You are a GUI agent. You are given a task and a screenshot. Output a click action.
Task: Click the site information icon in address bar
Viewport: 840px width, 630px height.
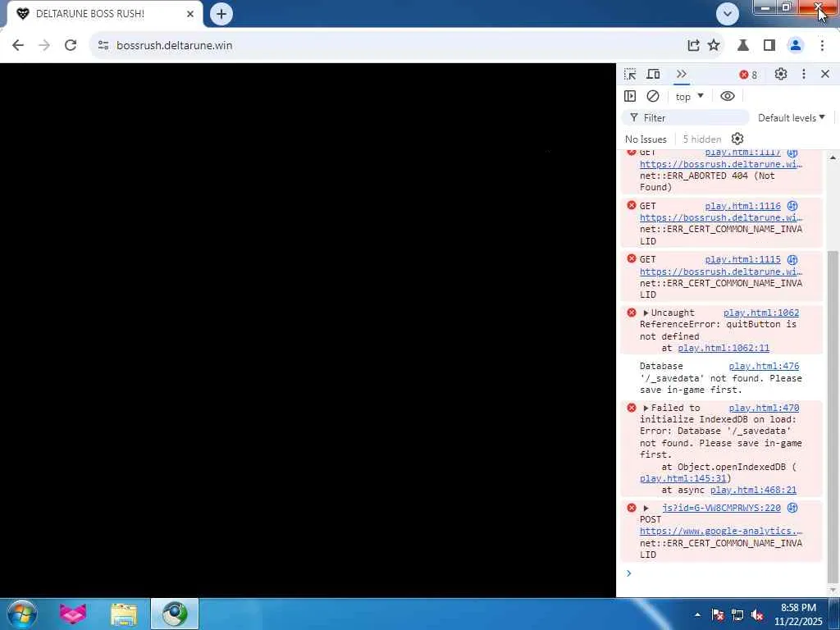(x=103, y=45)
